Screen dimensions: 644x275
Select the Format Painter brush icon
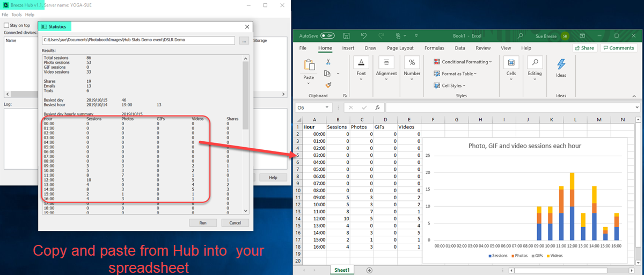click(328, 84)
